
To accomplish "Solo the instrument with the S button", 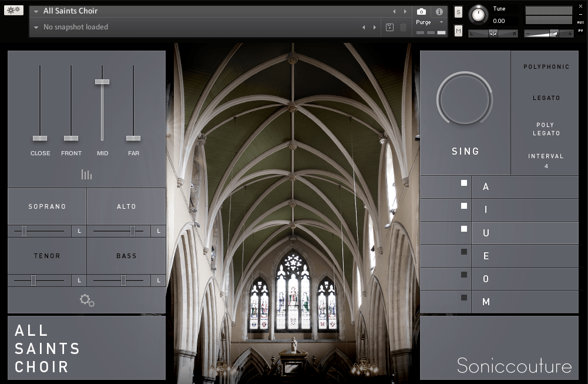I will pos(458,13).
